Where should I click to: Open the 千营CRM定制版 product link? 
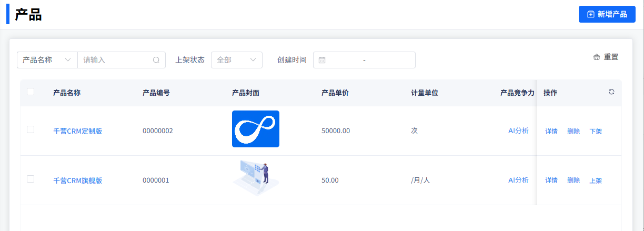[x=78, y=131]
